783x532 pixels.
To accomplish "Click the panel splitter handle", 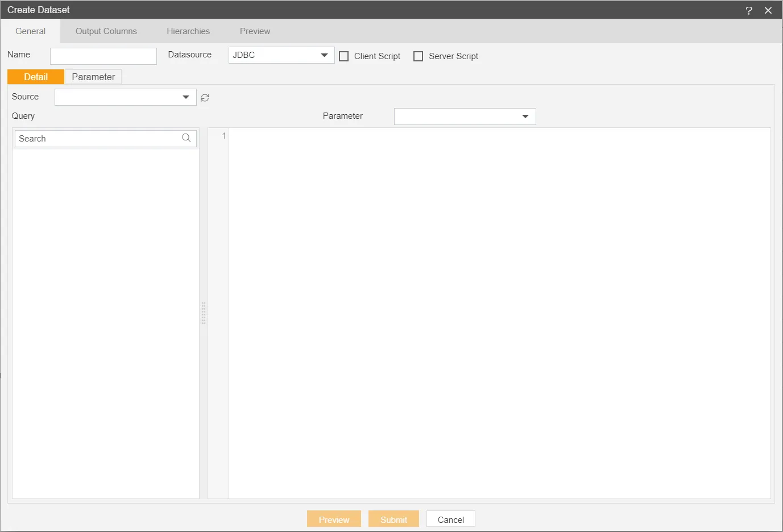I will [204, 313].
